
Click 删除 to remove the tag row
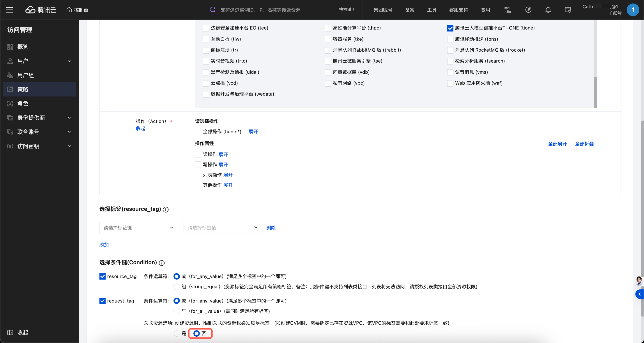(271, 228)
